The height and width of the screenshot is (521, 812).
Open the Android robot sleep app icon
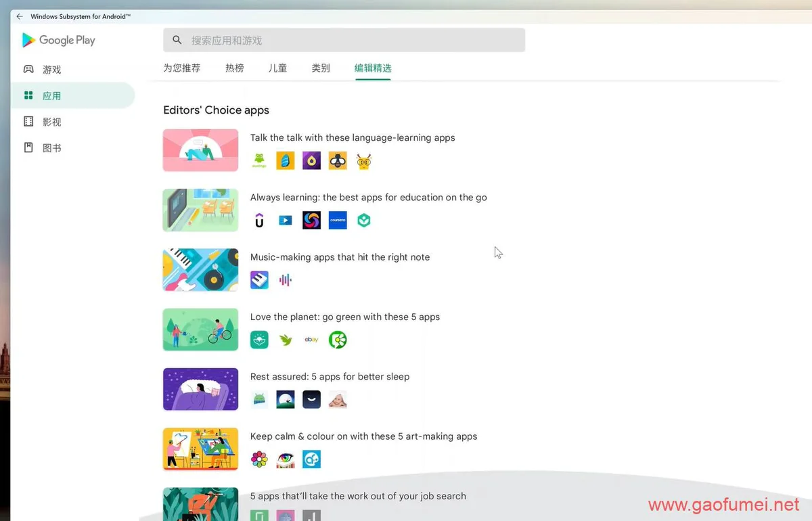click(x=259, y=399)
